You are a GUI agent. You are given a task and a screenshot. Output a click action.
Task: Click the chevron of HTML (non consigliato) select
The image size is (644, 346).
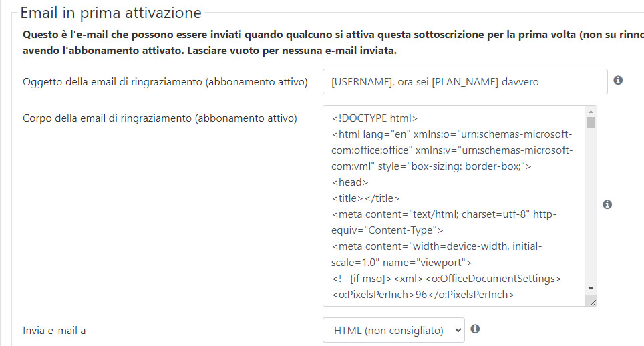(x=458, y=330)
